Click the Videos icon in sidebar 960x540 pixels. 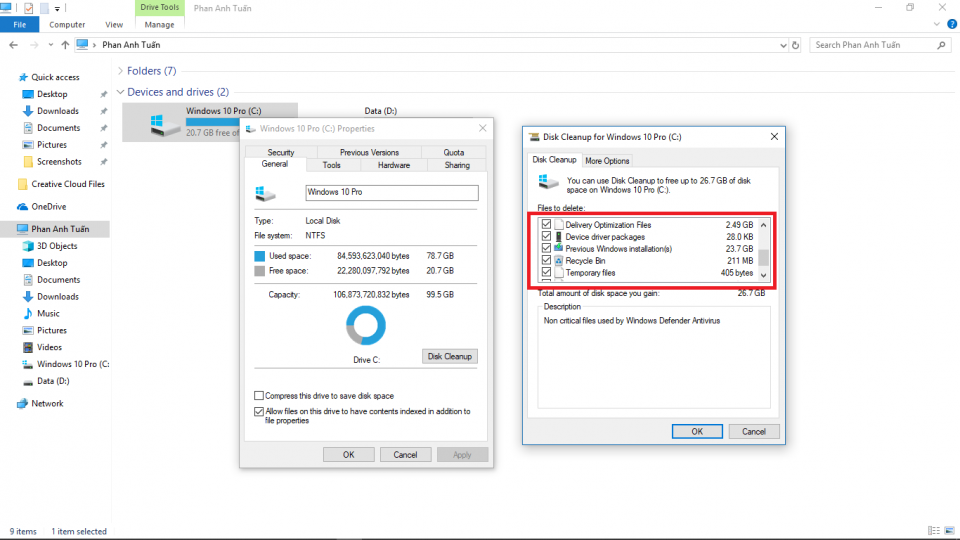pyautogui.click(x=28, y=347)
